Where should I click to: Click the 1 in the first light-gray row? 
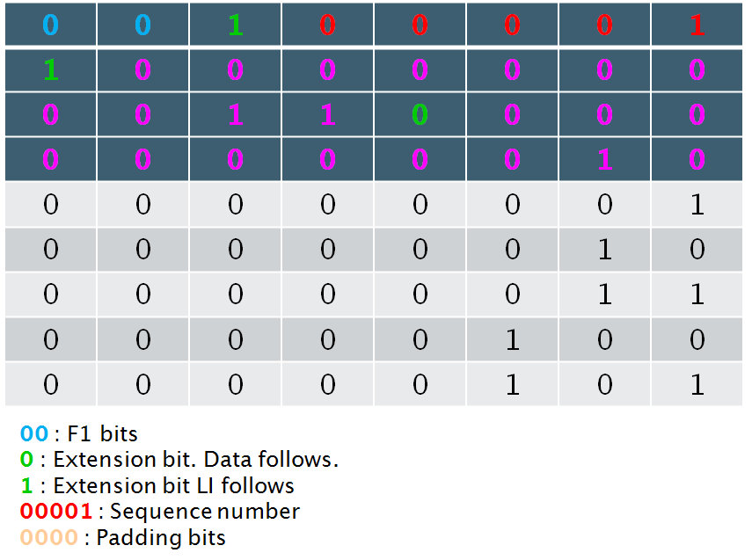coord(697,205)
